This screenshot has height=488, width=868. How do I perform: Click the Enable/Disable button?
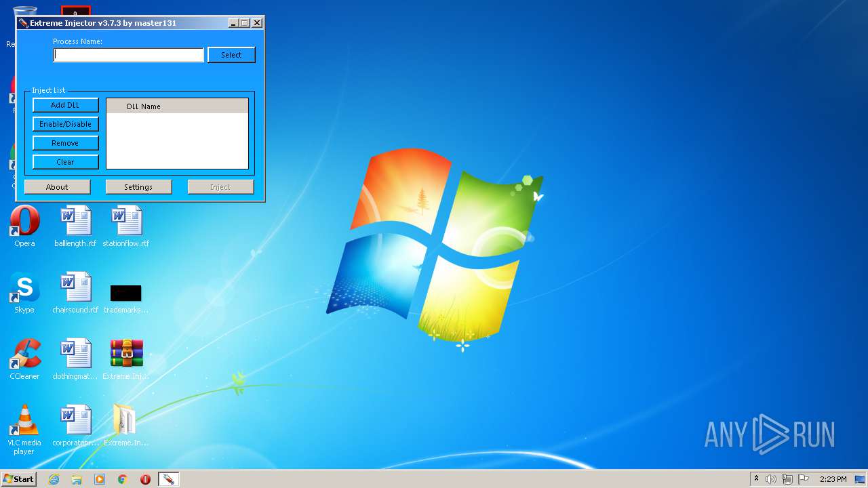[65, 124]
